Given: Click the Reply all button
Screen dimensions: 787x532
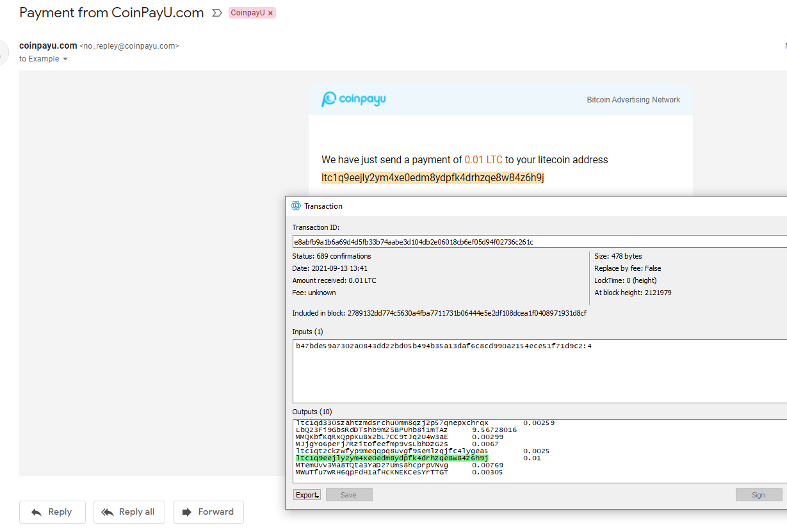Looking at the screenshot, I should 129,512.
